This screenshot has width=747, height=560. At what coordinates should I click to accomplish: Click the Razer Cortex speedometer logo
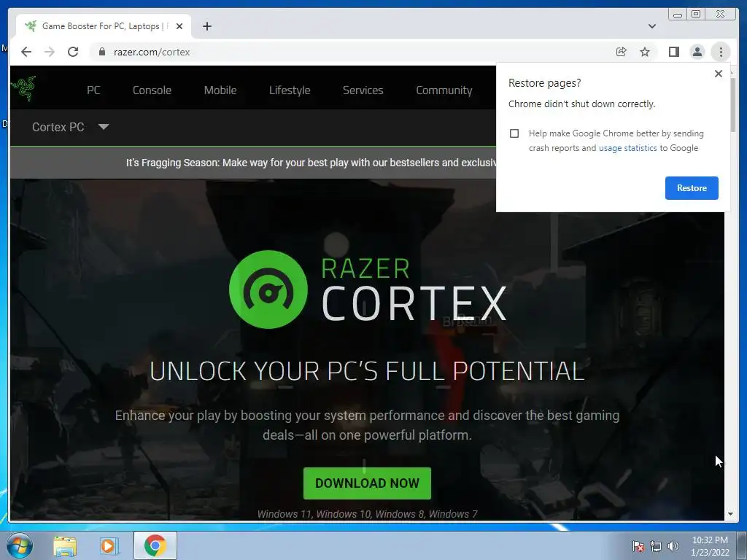pos(268,289)
